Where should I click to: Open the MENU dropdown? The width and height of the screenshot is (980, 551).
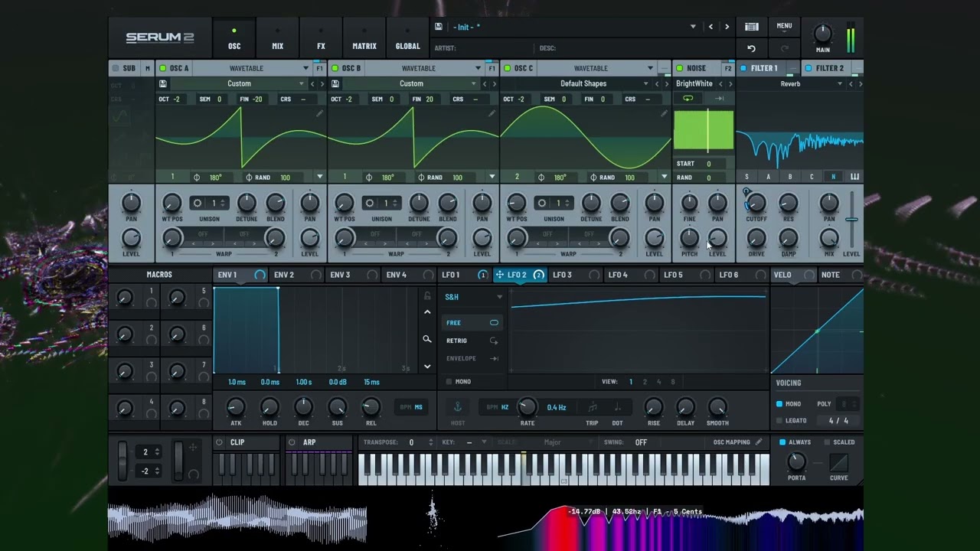(784, 26)
